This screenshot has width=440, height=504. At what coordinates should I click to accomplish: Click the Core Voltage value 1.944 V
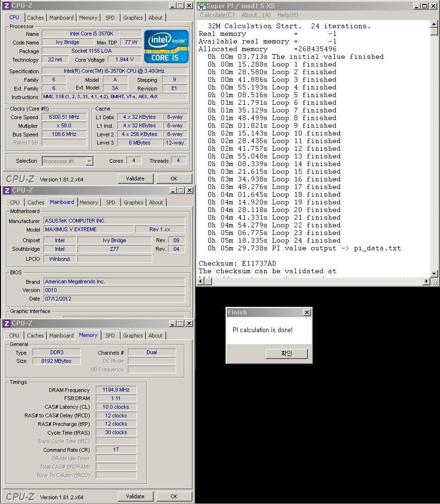(124, 59)
